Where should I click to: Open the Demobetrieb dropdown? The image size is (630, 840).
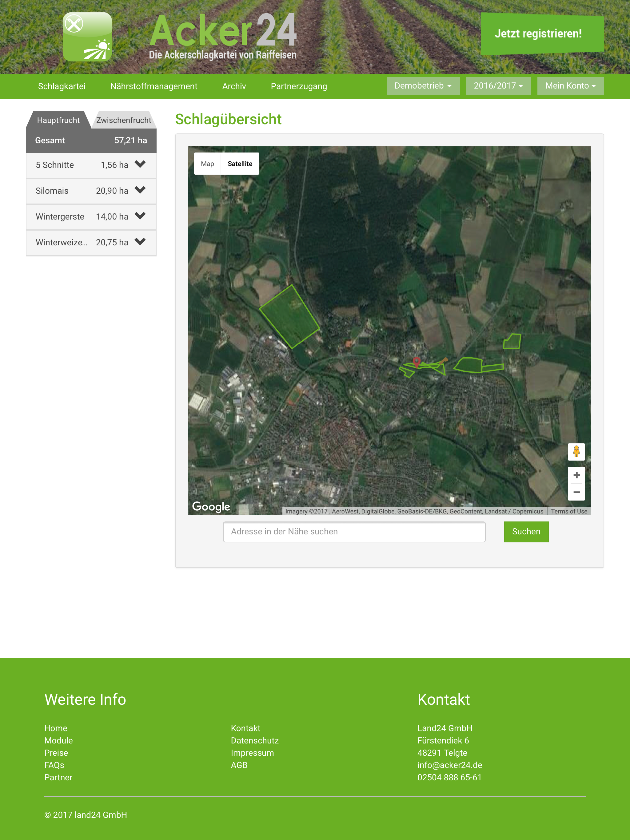pyautogui.click(x=423, y=86)
